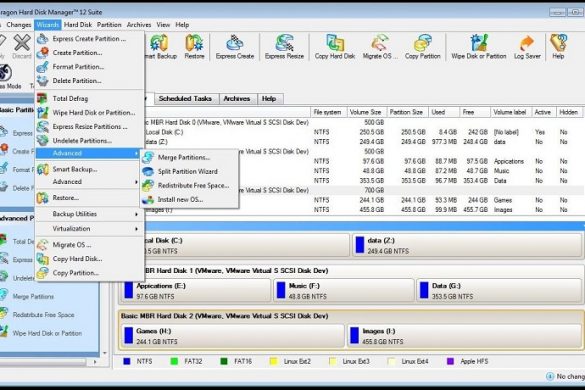Switch to the Help tab
Viewport: 585px width, 390px height.
click(269, 99)
